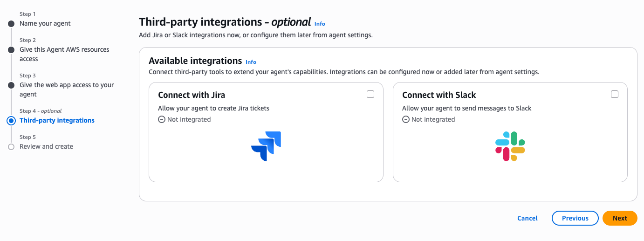Viewport: 644px width, 241px height.
Task: Go to Give this Agent AWS resources access
Action: 64,54
